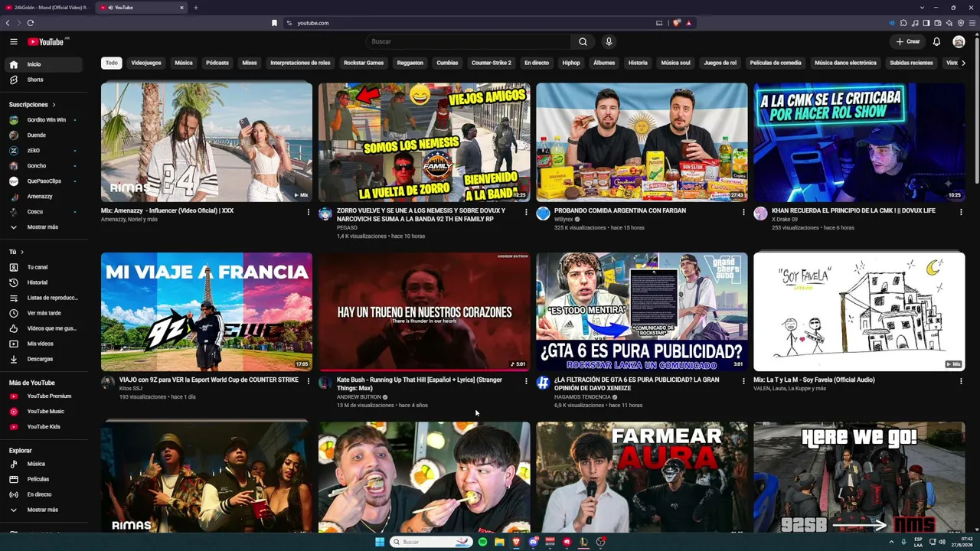Open the browser main menu button

click(972, 23)
